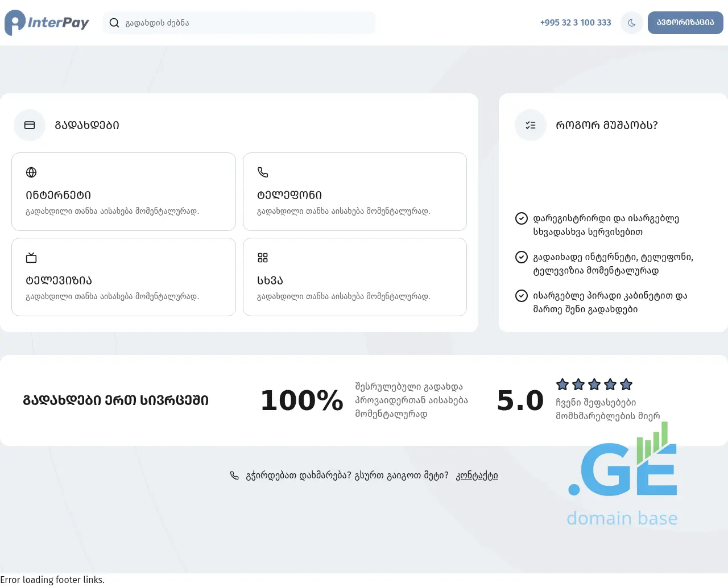The image size is (728, 587).
Task: Click the checklist icon beside როგორ მუშაობს?
Action: 531,125
